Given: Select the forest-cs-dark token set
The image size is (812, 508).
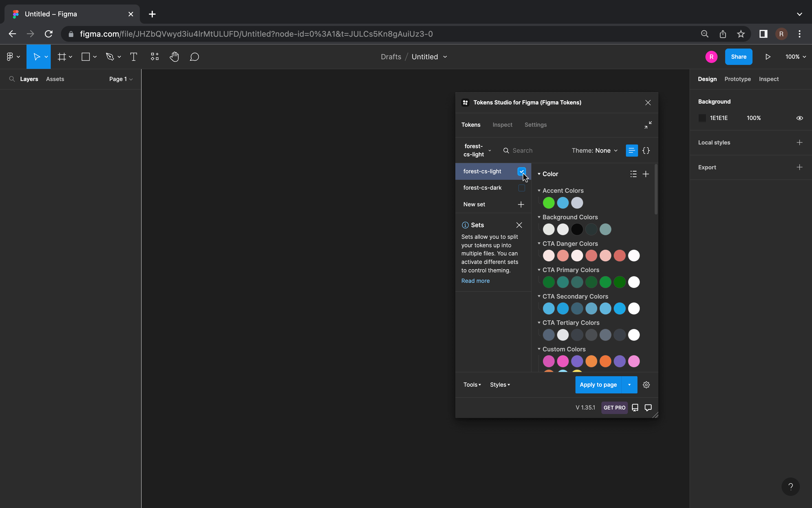Looking at the screenshot, I should click(482, 188).
